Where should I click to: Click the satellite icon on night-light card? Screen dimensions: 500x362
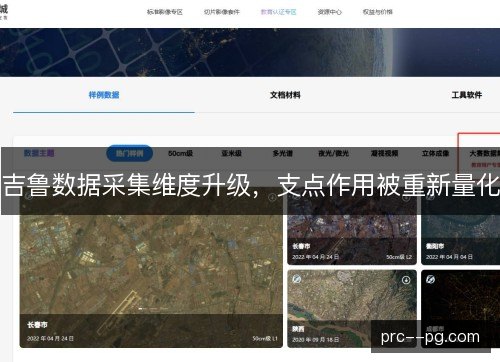(430, 279)
